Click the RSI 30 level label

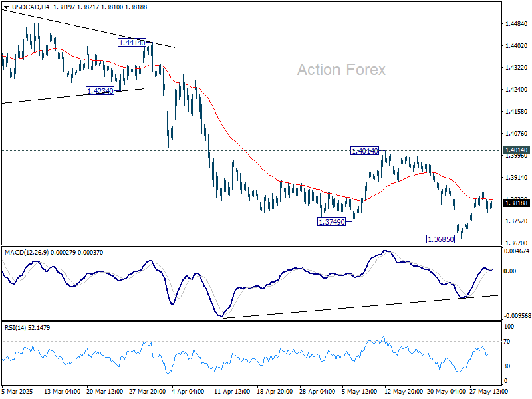(507, 366)
